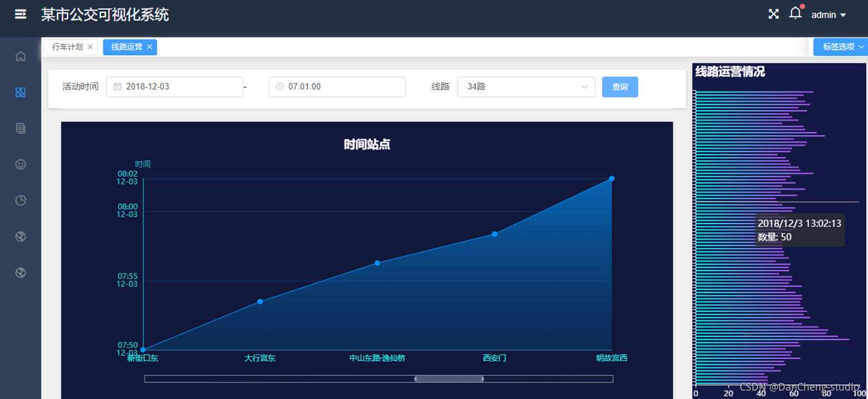Click the 某市公交可视化系统 title
Screen dimensions: 868x399
click(x=105, y=15)
